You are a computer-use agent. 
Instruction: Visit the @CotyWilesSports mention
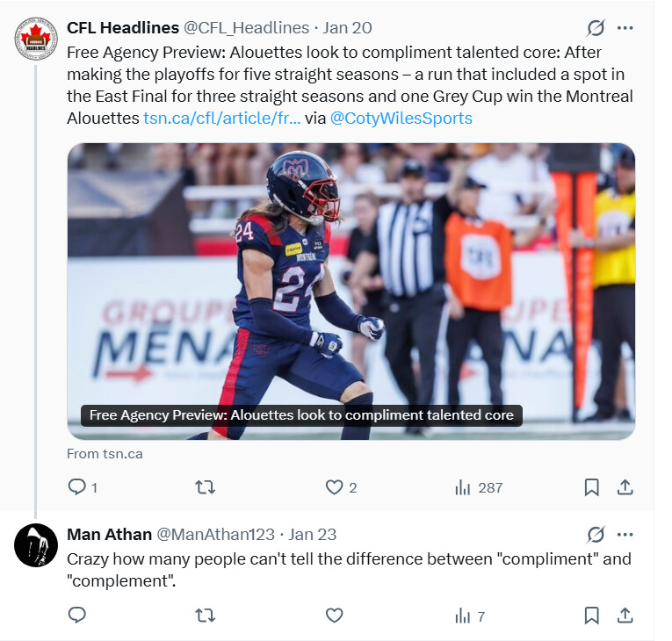pyautogui.click(x=401, y=119)
